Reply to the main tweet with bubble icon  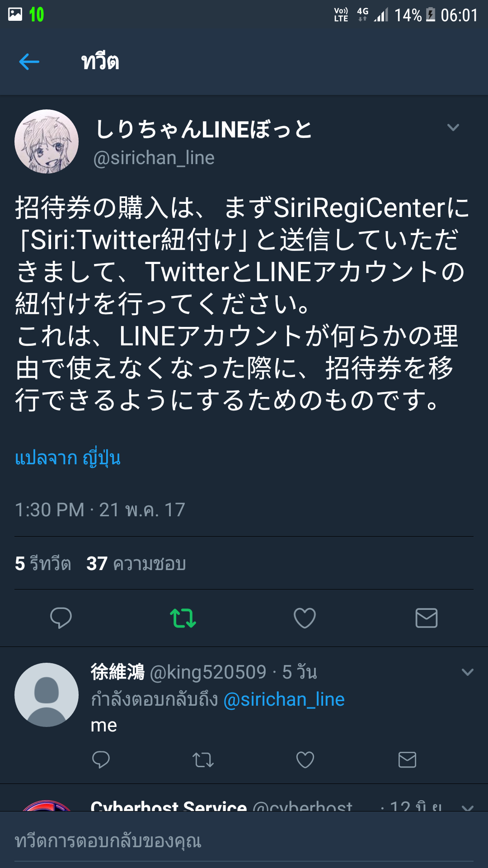point(61,618)
